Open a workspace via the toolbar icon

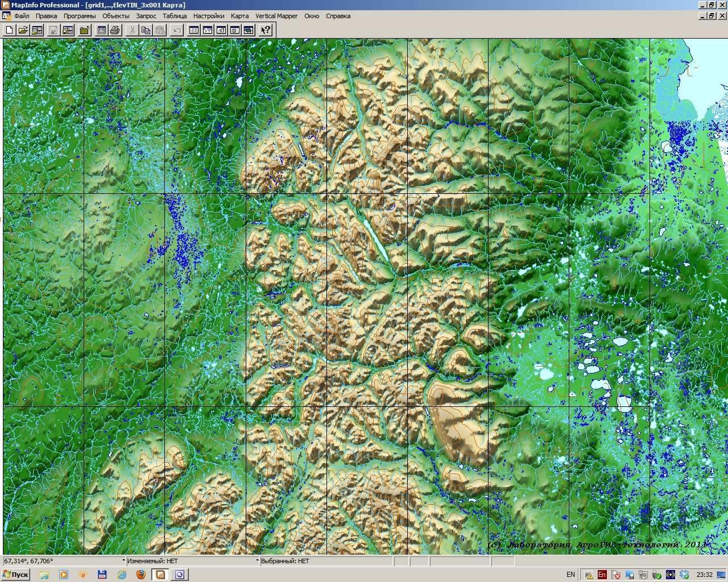point(37,30)
